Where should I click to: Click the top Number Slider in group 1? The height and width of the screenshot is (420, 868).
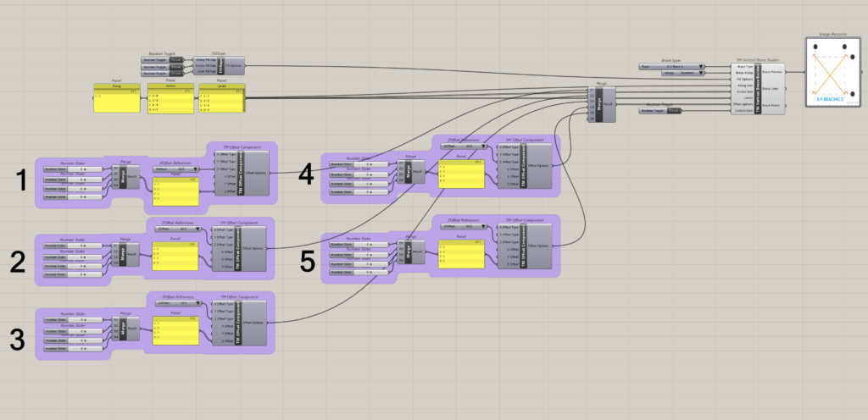point(71,169)
